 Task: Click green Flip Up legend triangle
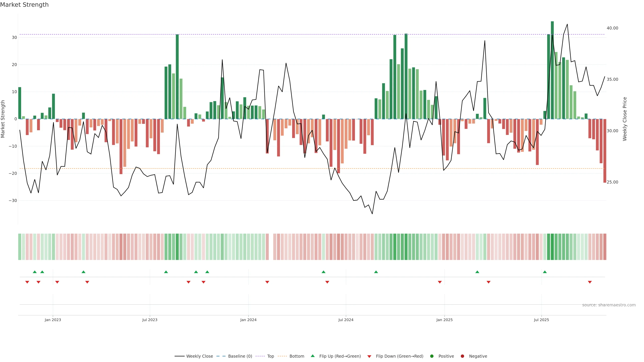[x=312, y=356]
